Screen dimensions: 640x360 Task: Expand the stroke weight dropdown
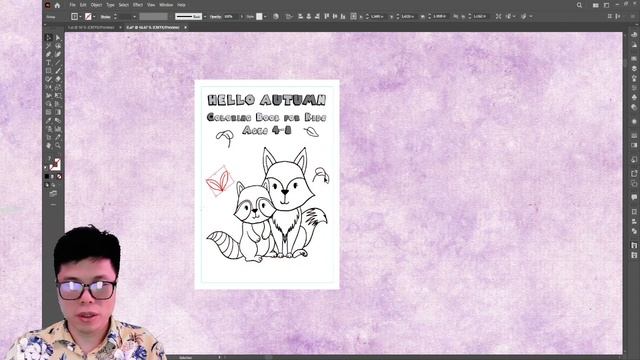tap(134, 16)
